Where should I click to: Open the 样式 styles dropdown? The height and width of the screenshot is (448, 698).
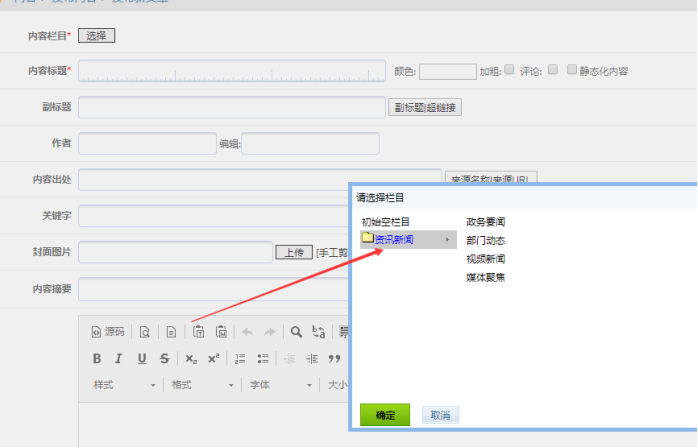coord(125,385)
